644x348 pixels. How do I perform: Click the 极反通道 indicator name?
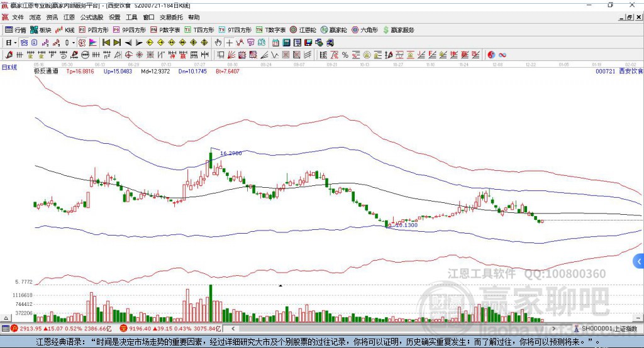click(46, 71)
